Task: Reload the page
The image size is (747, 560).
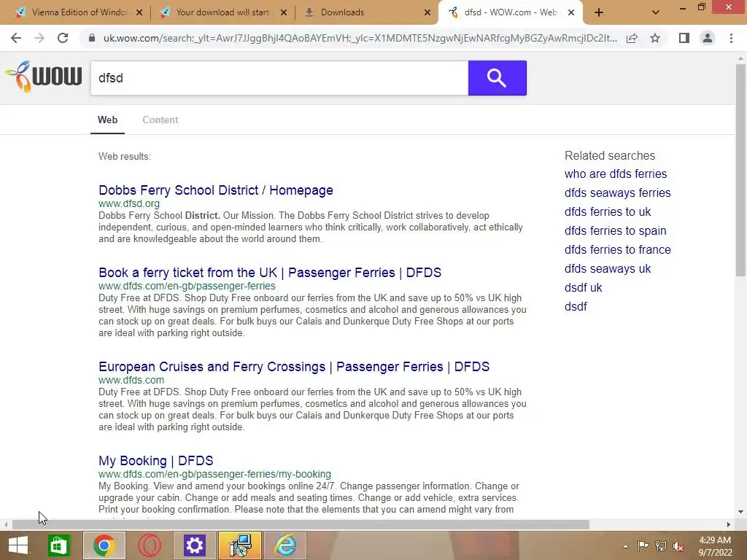Action: coord(63,38)
